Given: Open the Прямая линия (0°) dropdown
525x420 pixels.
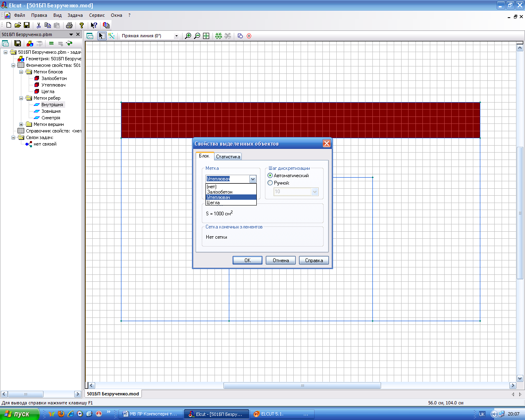Looking at the screenshot, I should (176, 36).
